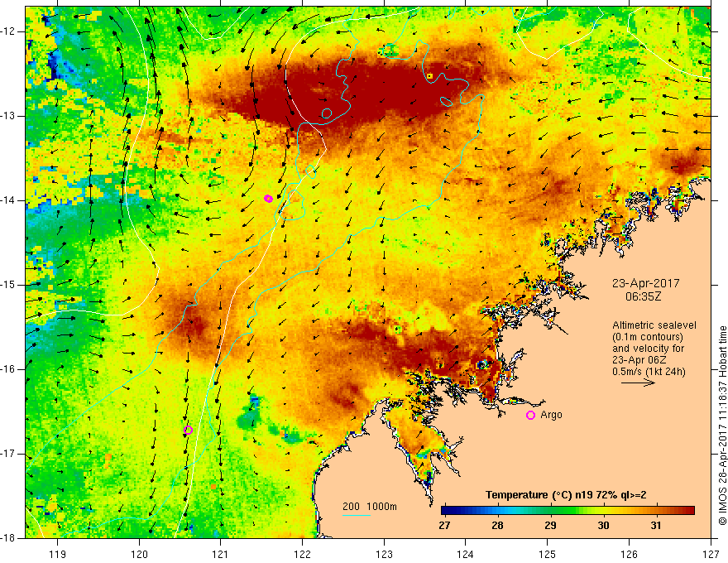Viewport: 728px width, 563px height.
Task: Click the 'Altimetric sealevel' text line
Action: [x=654, y=325]
